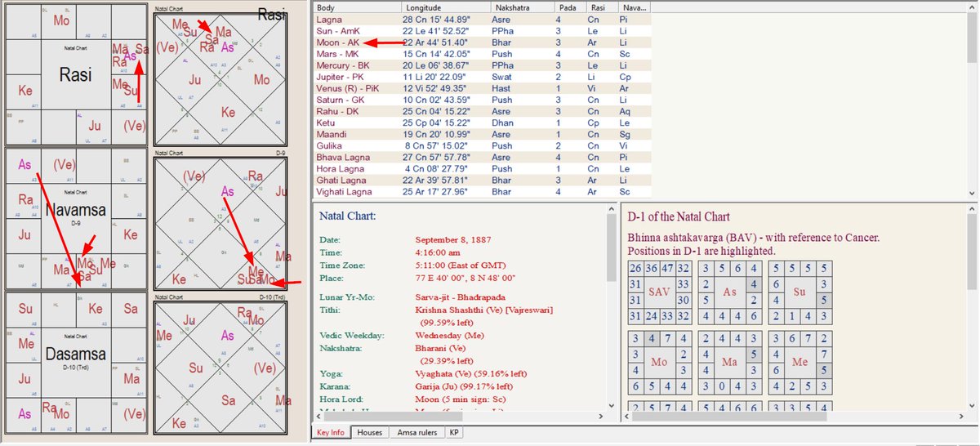Click the Me ashtakavarga grid

pos(802,361)
